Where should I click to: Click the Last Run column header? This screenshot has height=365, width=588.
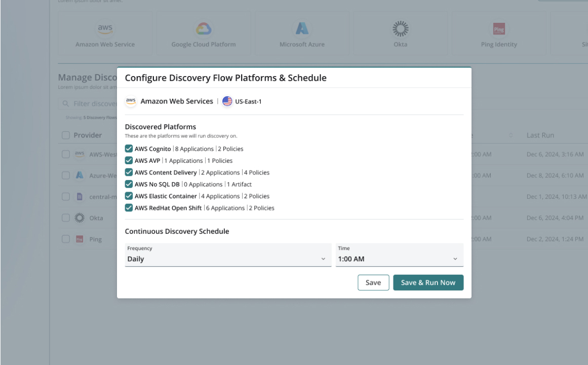(x=540, y=135)
